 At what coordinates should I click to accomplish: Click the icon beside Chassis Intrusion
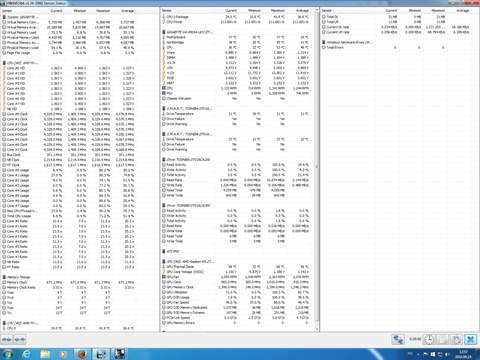pos(164,98)
